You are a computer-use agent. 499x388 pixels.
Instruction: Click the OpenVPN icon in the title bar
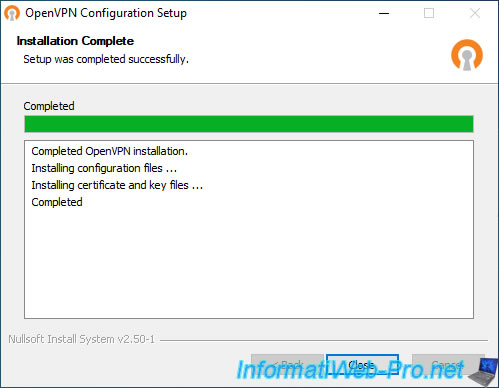(12, 13)
